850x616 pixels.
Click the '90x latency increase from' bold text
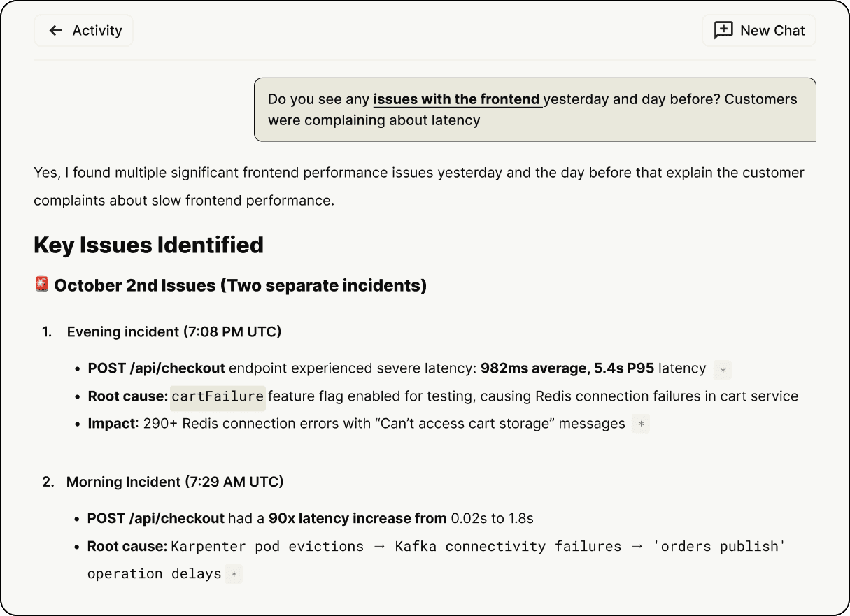(357, 518)
